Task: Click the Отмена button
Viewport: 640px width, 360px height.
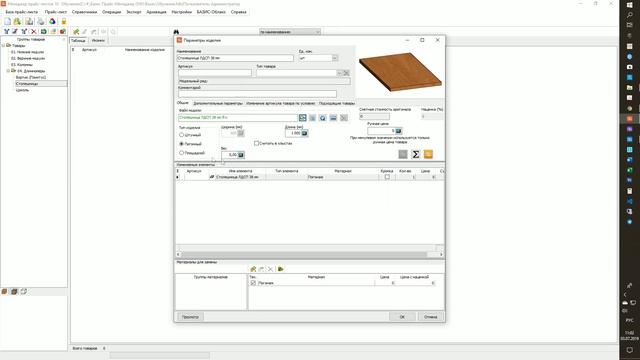Action: (430, 317)
